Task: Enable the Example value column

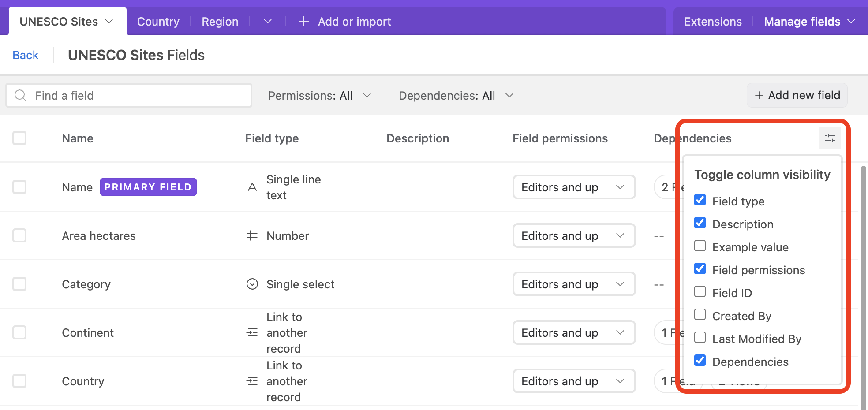Action: pyautogui.click(x=700, y=246)
